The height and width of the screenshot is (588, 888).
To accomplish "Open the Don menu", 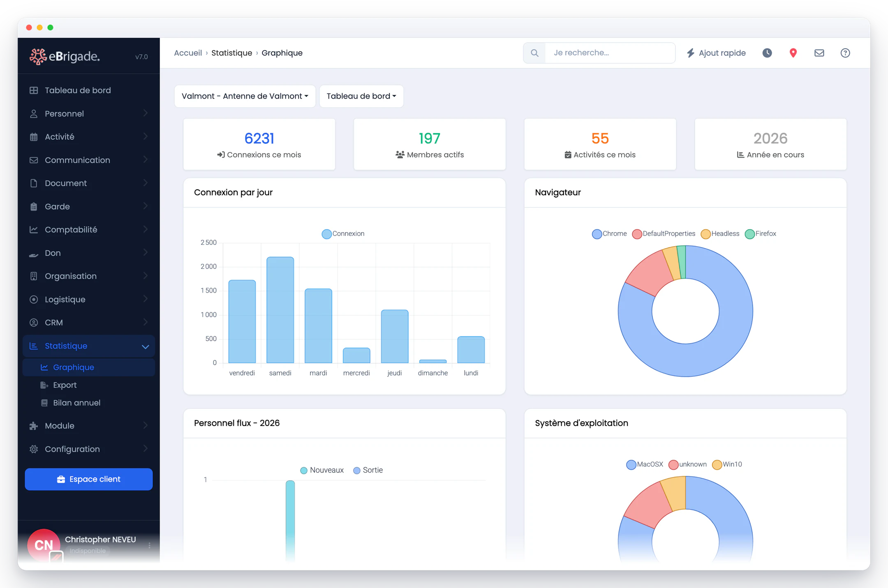I will tap(89, 253).
